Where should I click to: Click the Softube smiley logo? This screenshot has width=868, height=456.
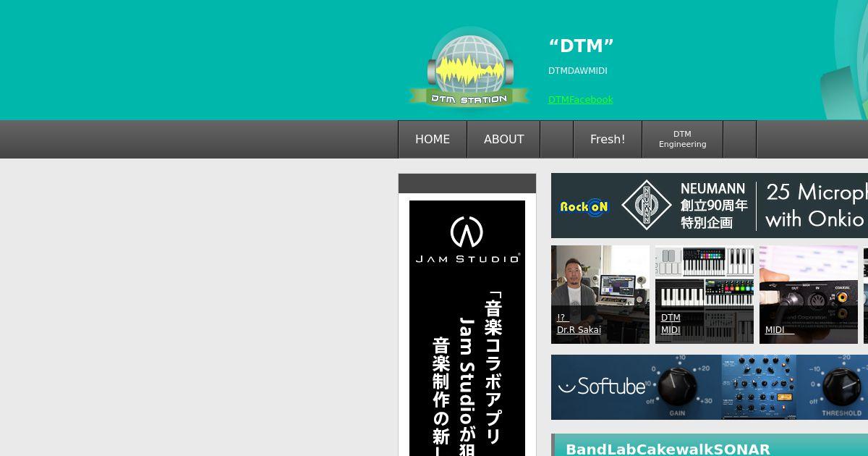[602, 386]
